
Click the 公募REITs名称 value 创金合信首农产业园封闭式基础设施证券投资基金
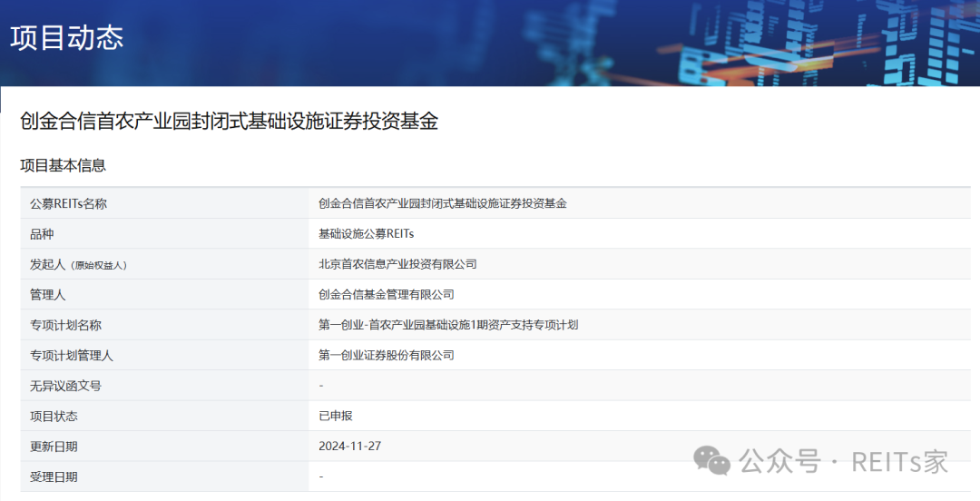click(x=443, y=203)
